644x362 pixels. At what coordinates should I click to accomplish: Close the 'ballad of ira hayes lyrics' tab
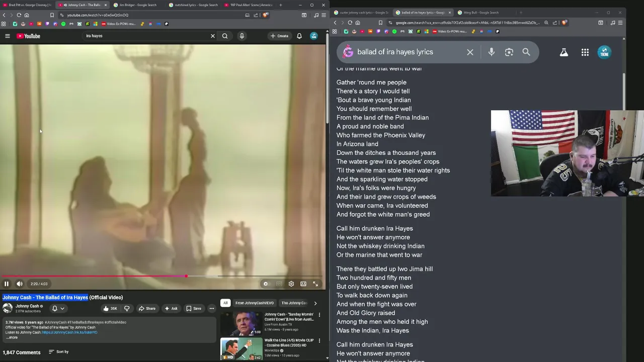point(450,13)
